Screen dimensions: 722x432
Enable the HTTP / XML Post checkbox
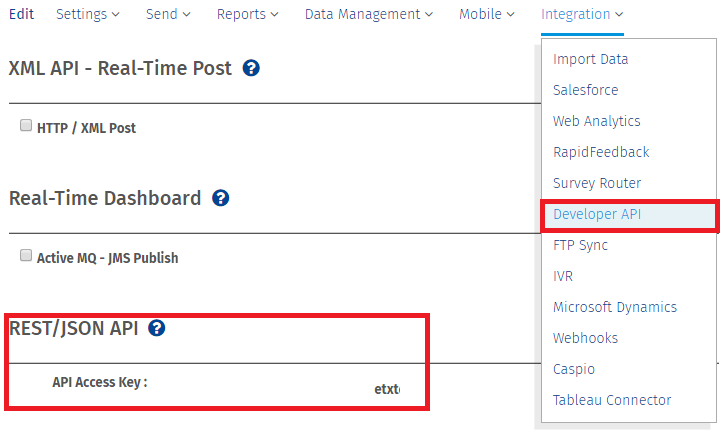tap(26, 127)
